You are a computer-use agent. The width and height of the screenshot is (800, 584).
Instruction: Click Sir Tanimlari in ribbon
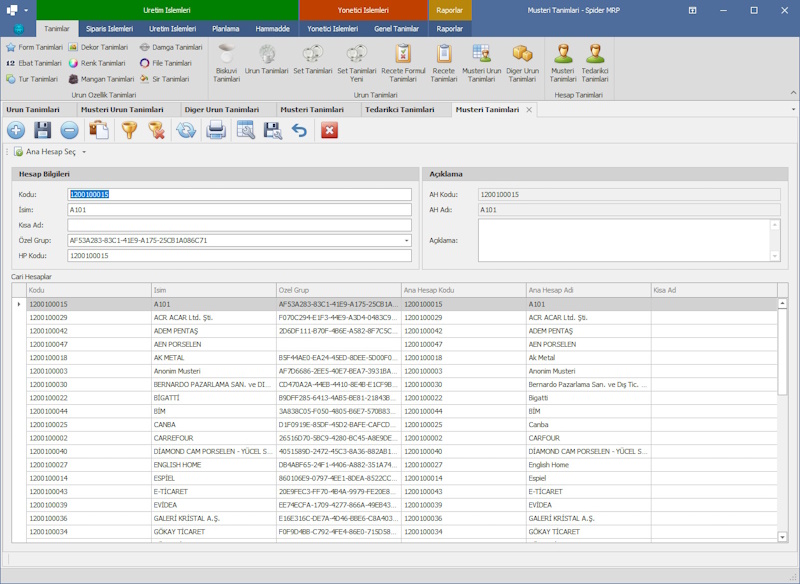point(164,79)
